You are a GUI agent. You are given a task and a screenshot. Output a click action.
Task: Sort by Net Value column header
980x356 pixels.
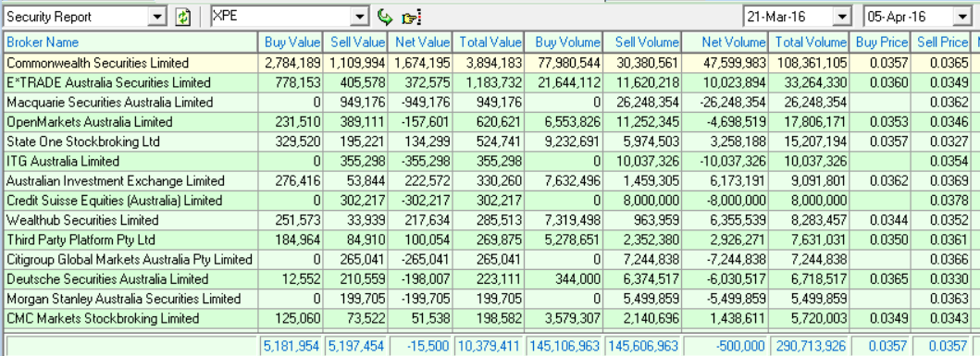[x=420, y=43]
